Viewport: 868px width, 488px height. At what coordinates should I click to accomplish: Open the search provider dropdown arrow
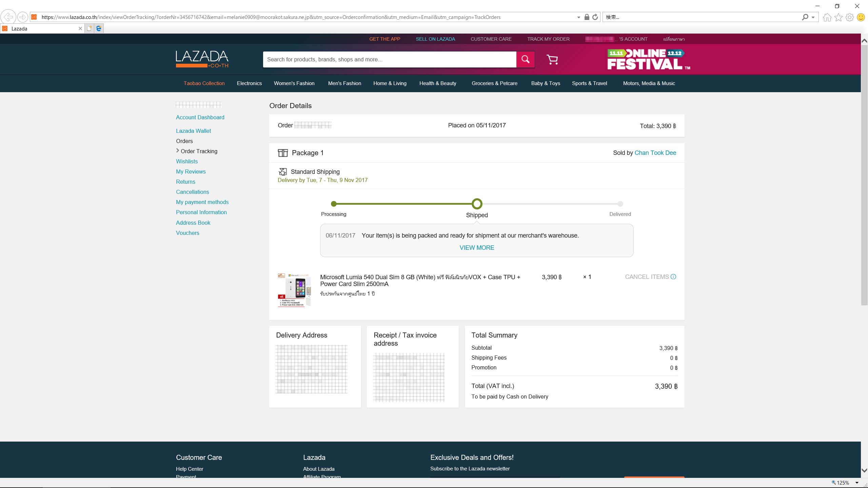click(813, 17)
